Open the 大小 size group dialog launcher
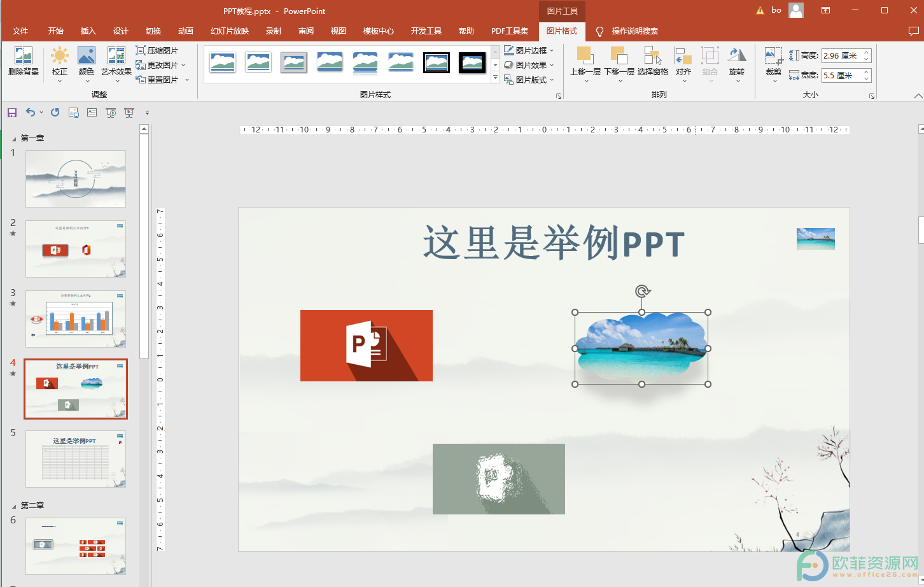The width and height of the screenshot is (924, 587). pos(872,96)
